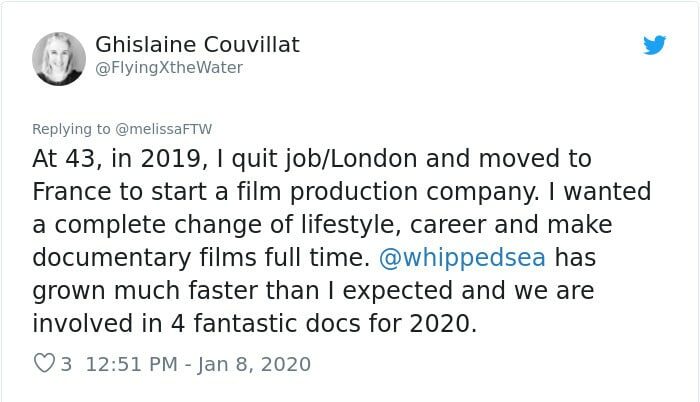Click the ending '2020.' of the tweet
This screenshot has width=700, height=402.
point(443,323)
